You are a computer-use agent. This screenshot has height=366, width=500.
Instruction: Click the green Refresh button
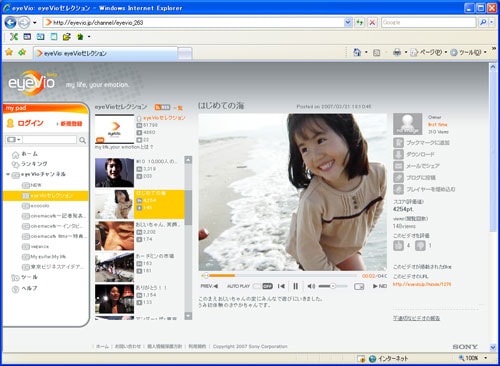(359, 22)
